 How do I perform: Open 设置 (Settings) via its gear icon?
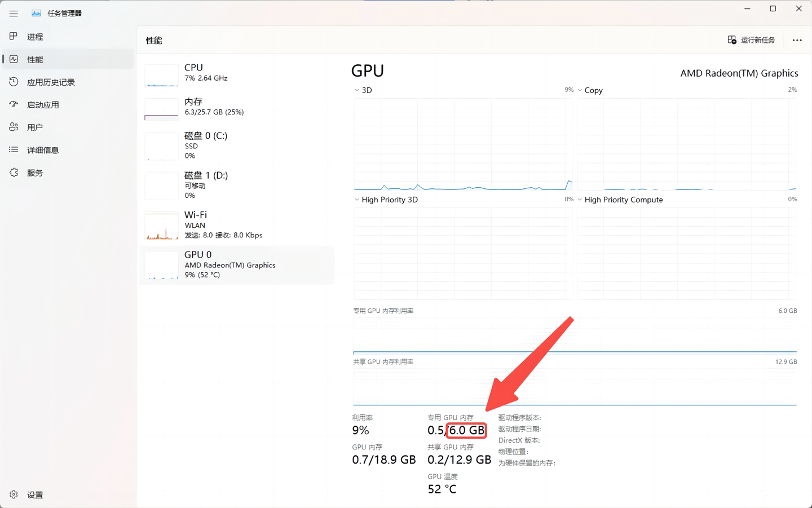point(14,494)
